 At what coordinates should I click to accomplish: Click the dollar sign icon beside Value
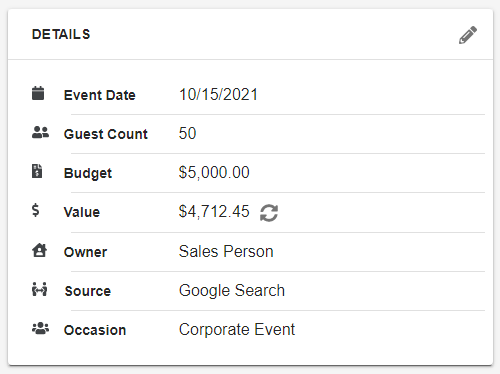click(x=36, y=210)
